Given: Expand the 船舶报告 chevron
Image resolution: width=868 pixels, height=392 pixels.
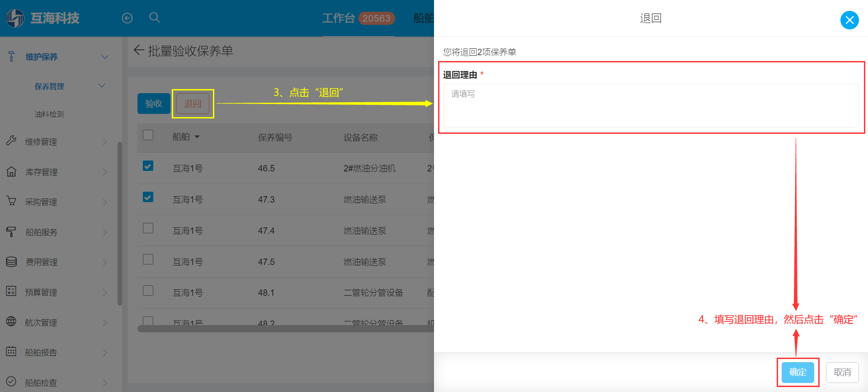Looking at the screenshot, I should 105,353.
